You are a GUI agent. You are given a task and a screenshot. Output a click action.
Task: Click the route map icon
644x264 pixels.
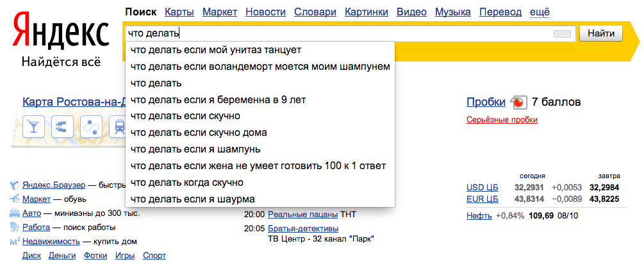click(x=91, y=126)
